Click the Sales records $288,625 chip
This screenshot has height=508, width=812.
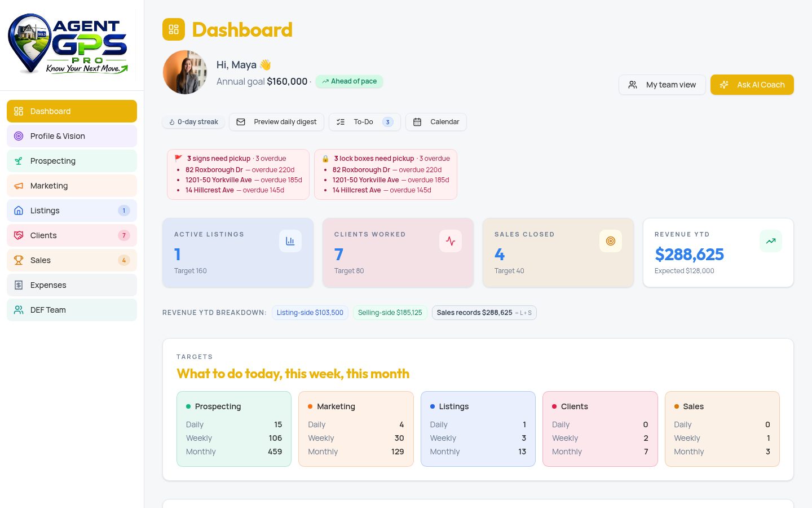coord(484,313)
